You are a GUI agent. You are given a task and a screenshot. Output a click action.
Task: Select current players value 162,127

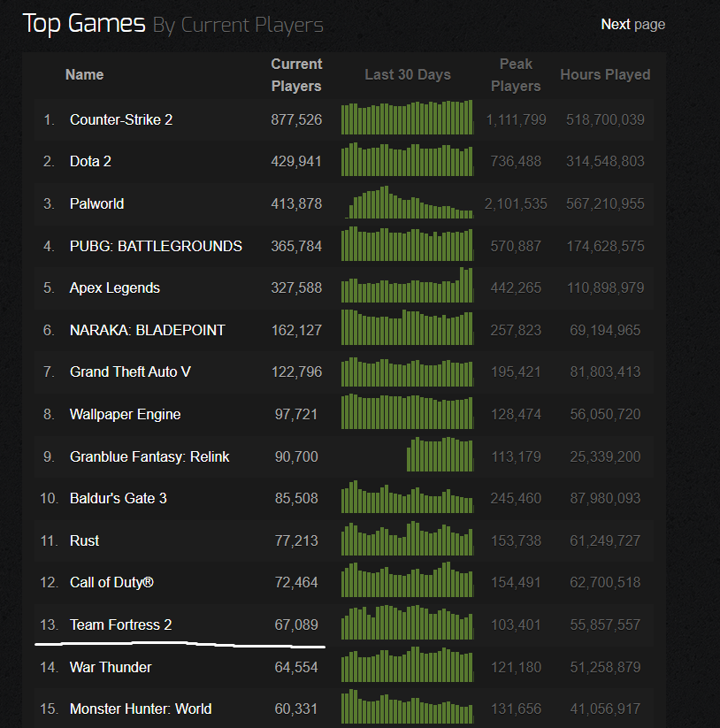click(296, 330)
